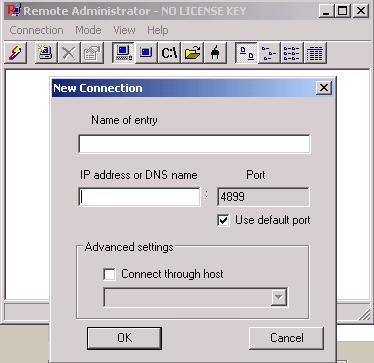This screenshot has height=363, width=374.
Task: Expand the Connect through host dropdown
Action: click(279, 298)
